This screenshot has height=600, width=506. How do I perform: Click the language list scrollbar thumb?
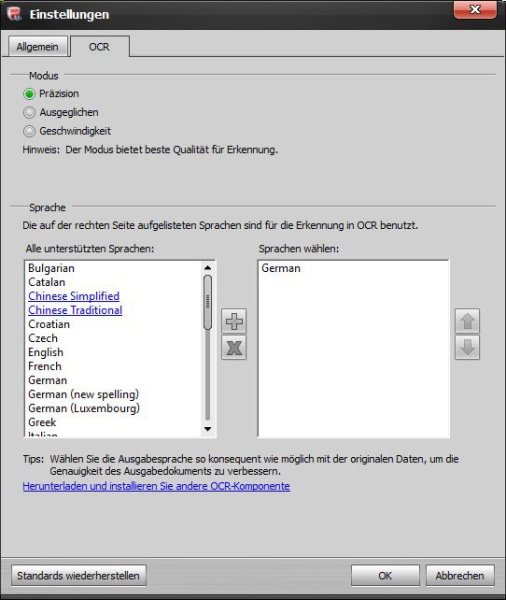click(207, 302)
